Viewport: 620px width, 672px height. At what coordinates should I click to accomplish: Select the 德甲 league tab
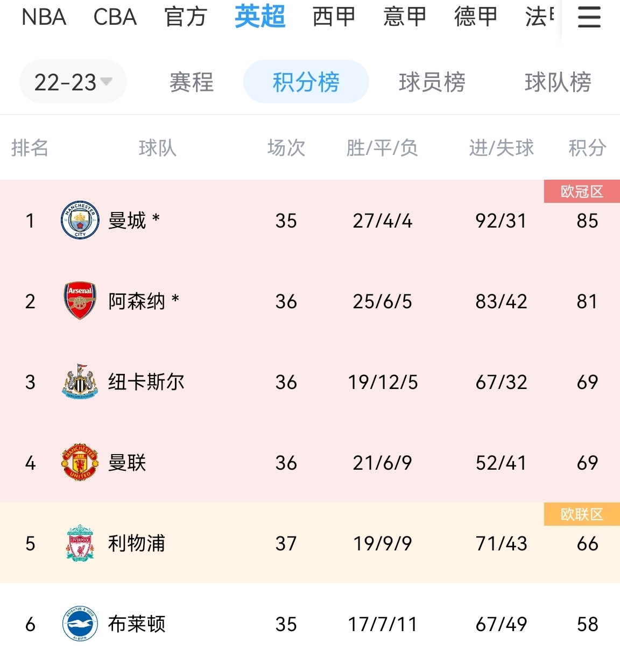point(476,17)
